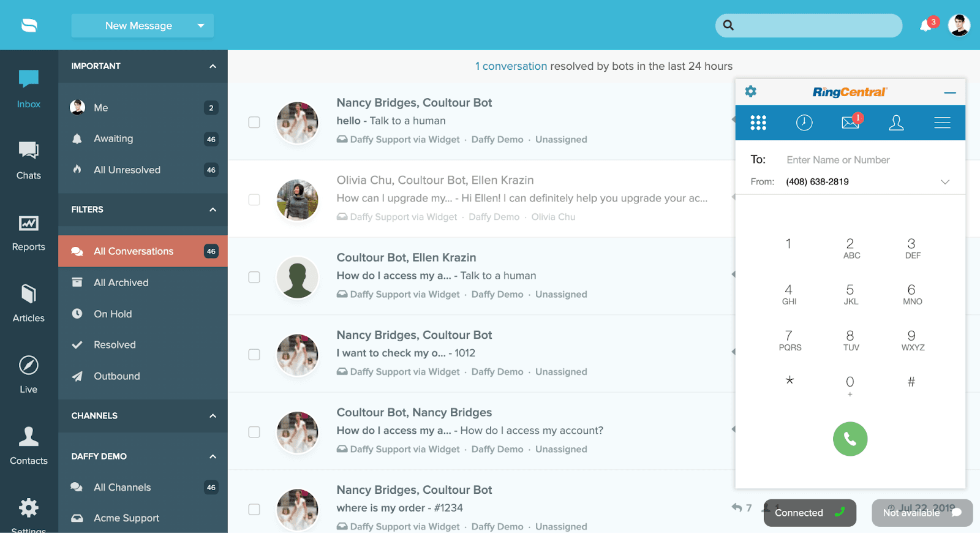
Task: Open Reports in left sidebar
Action: pos(29,233)
